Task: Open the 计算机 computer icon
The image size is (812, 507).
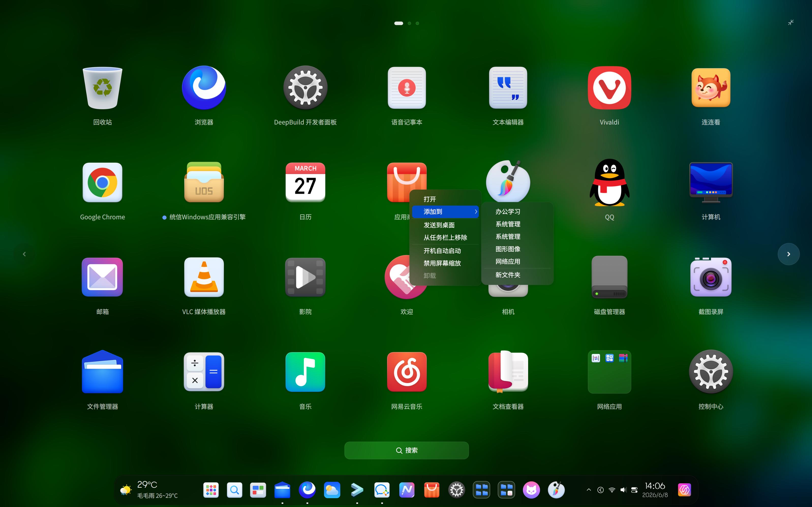Action: click(711, 182)
